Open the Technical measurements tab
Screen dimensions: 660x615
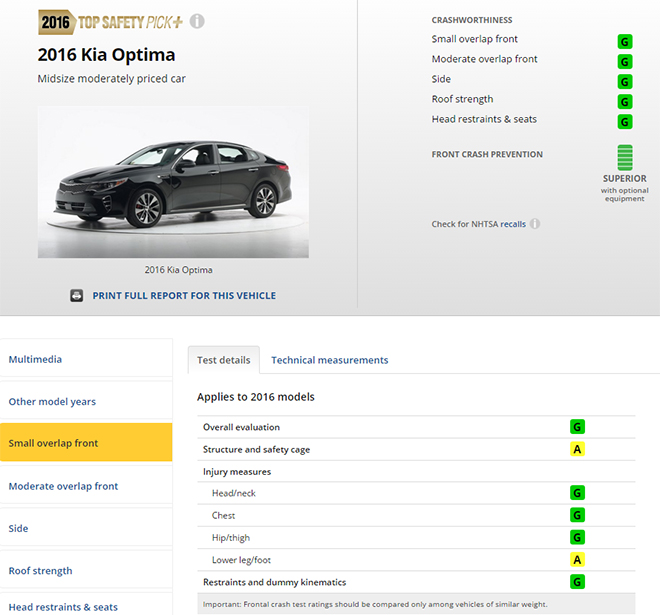tap(329, 360)
